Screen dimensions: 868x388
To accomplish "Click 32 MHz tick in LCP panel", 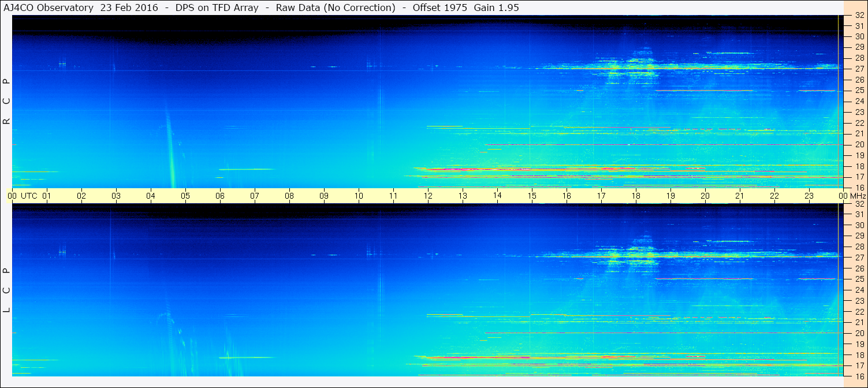I will [859, 204].
